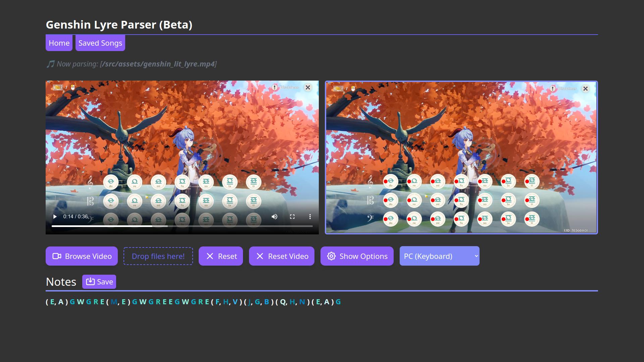The height and width of the screenshot is (362, 644).
Task: Click the Now parsing file path text
Action: click(x=158, y=64)
